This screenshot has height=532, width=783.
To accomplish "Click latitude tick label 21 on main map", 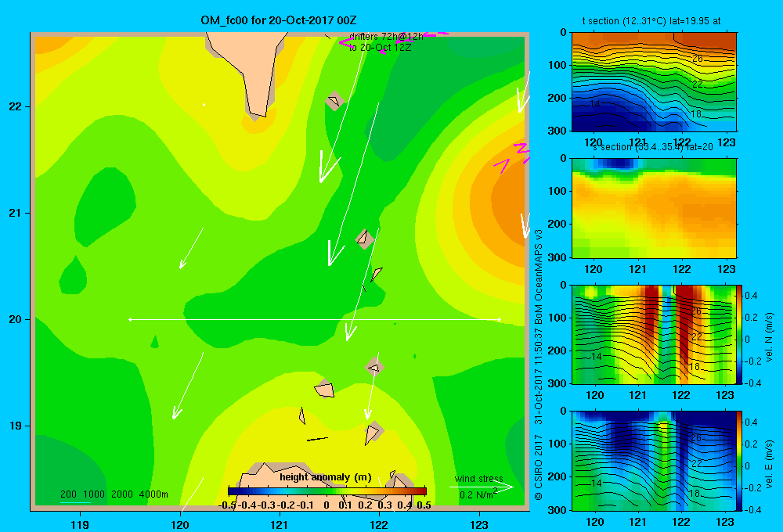I will coord(16,213).
